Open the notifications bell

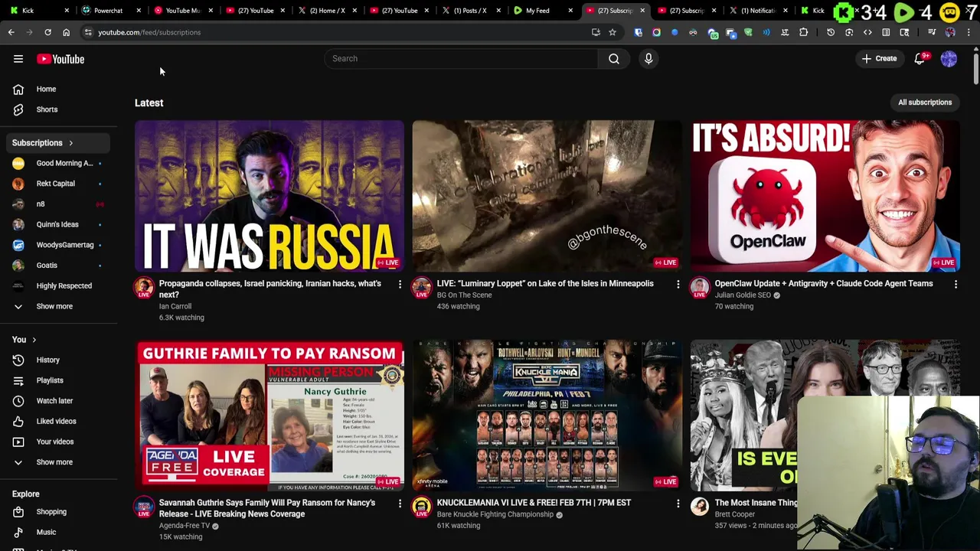[920, 59]
